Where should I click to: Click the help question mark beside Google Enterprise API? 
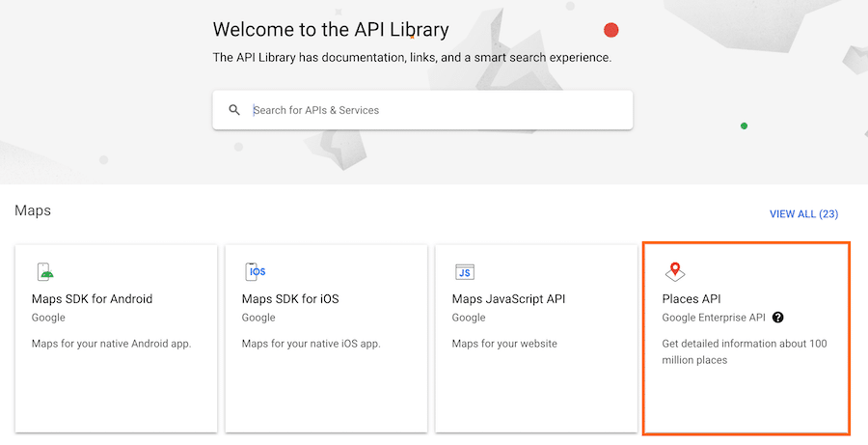(778, 318)
